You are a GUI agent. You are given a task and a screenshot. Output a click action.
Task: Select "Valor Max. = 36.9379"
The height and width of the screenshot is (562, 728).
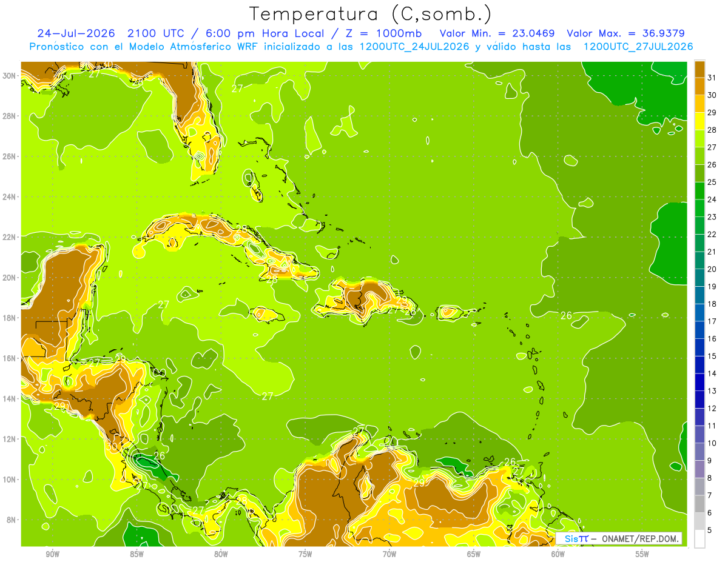[x=626, y=33]
